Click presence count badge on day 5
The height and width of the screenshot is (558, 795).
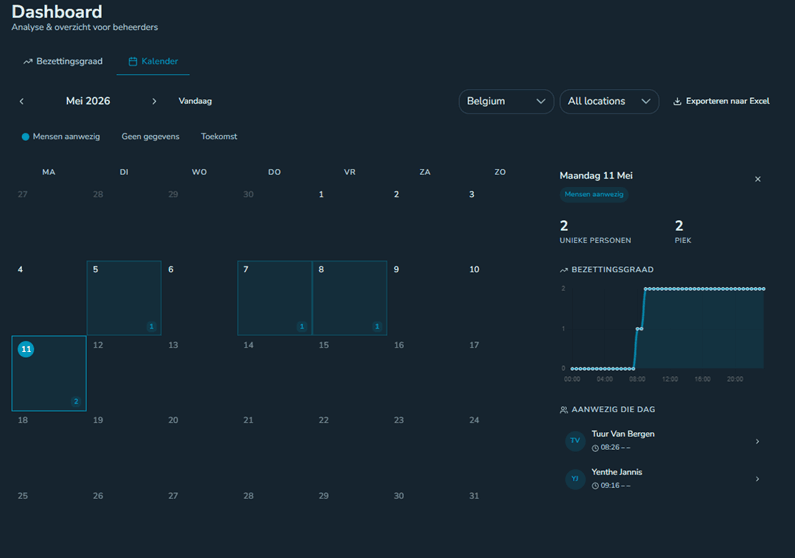[151, 326]
